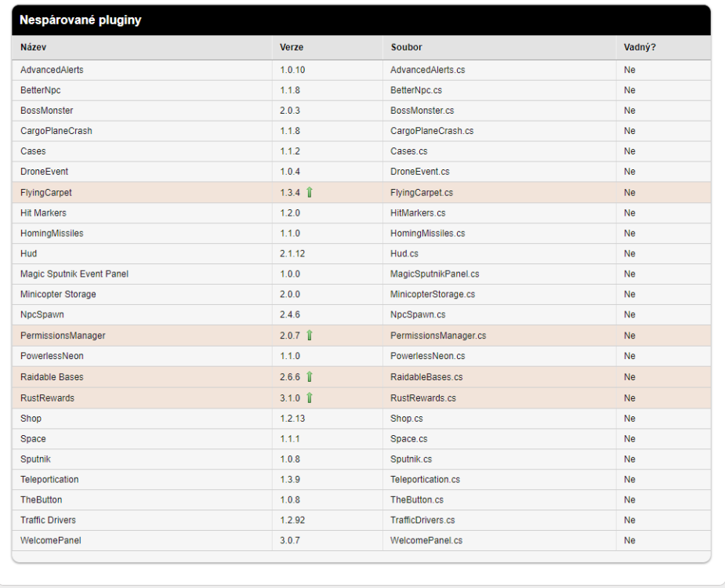Click the CargoPlaneCrash.cs file name
The image size is (725, 588).
pyautogui.click(x=432, y=131)
